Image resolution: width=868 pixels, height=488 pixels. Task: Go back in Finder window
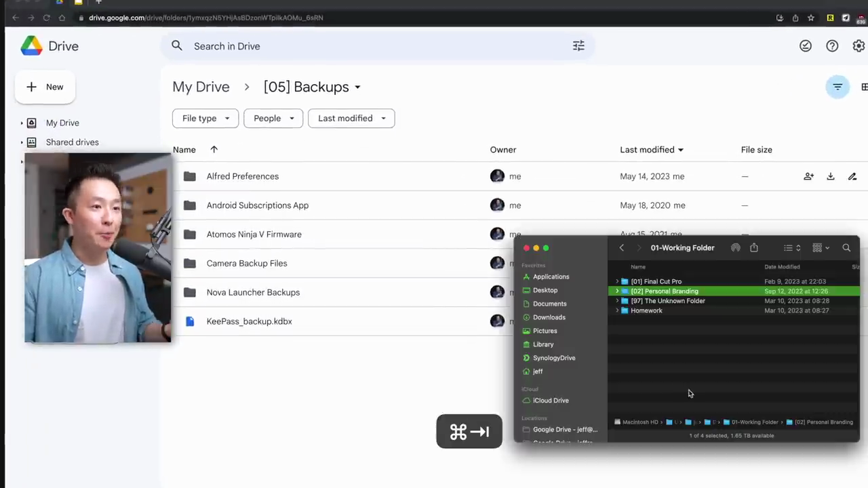[x=621, y=248]
